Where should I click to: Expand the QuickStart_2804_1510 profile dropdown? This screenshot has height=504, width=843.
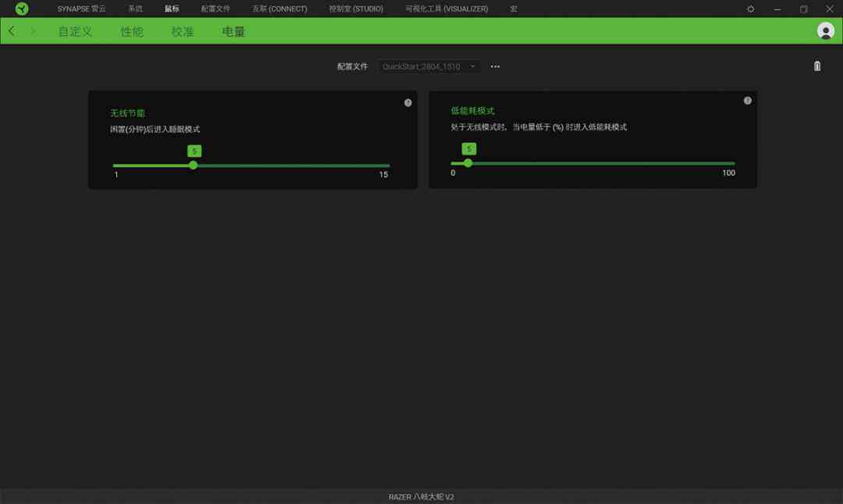pos(429,66)
